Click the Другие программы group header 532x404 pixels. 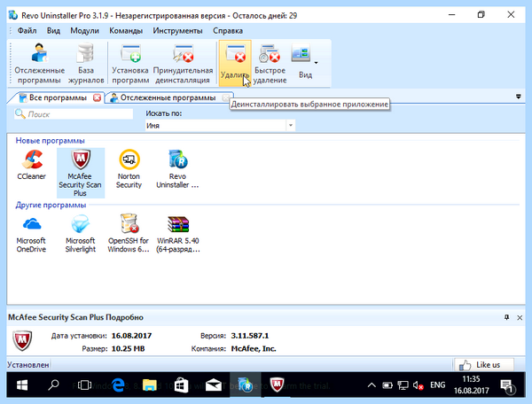(51, 205)
